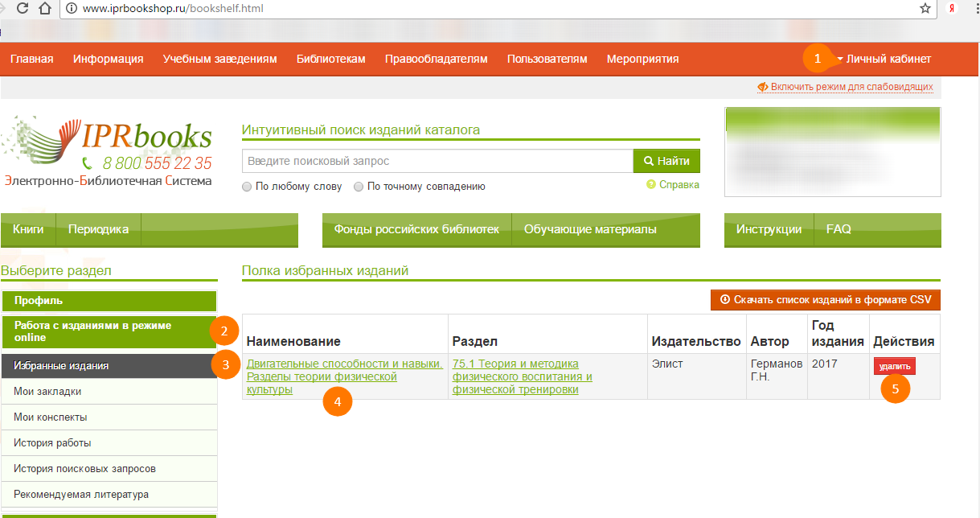
Task: Switch to the Периодика tab
Action: coord(98,229)
